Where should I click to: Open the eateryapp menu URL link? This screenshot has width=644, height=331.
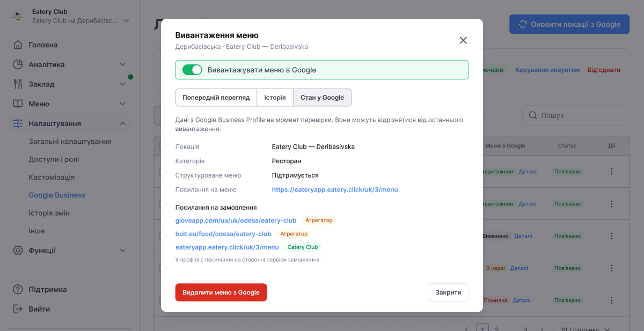[335, 190]
